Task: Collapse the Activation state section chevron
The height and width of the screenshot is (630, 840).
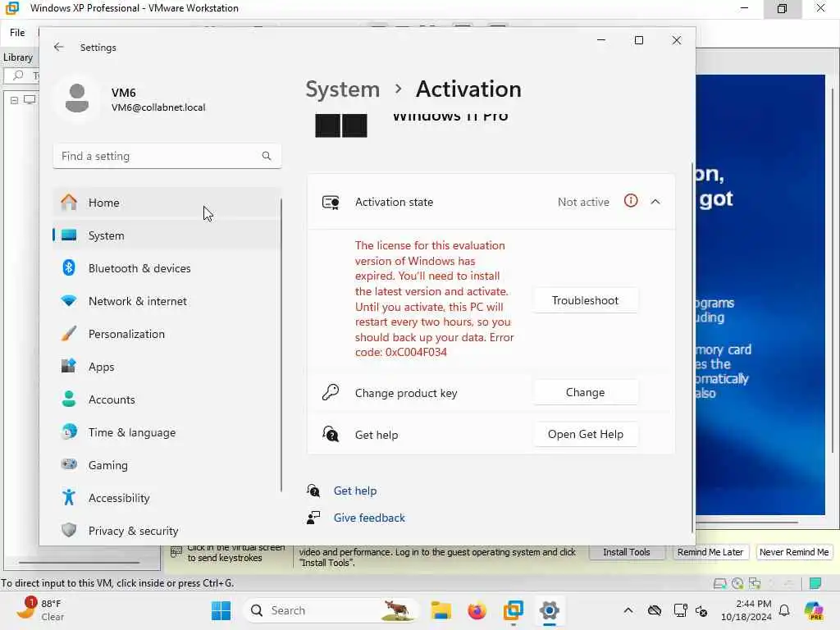Action: click(x=655, y=202)
